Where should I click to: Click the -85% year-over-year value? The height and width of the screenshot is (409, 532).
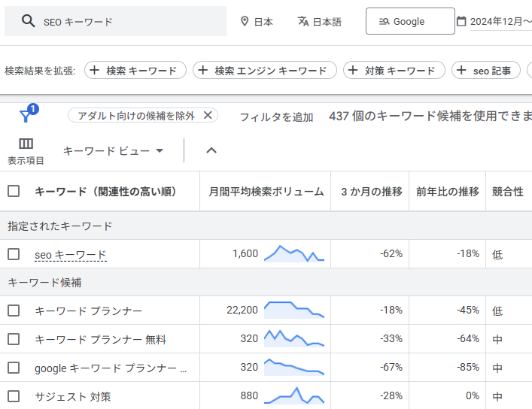[x=468, y=367]
